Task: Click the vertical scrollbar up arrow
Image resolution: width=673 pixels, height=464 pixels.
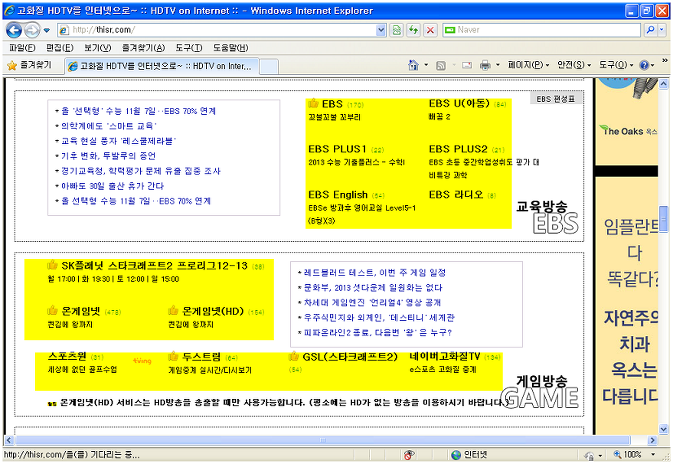Action: pyautogui.click(x=664, y=84)
